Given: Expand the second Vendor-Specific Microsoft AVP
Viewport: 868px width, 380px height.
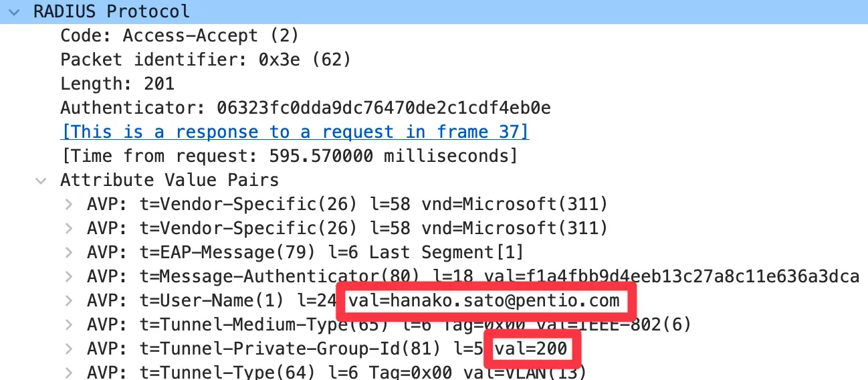Looking at the screenshot, I should [68, 228].
